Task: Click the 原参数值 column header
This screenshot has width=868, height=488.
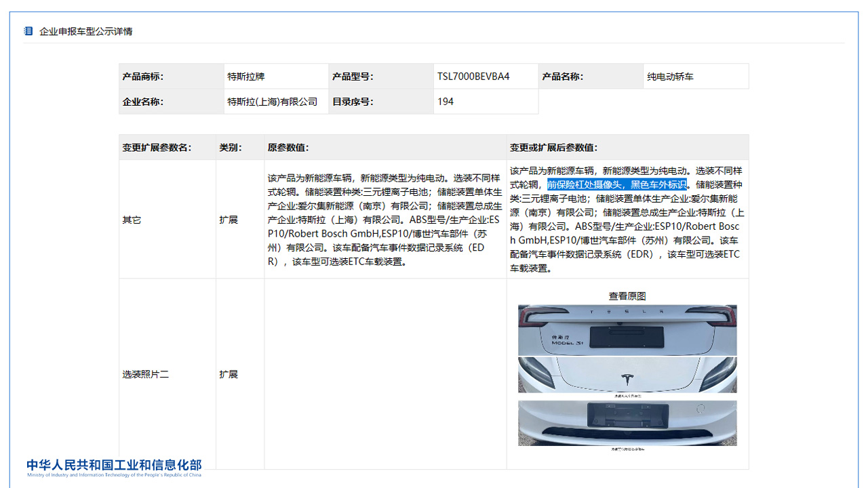Action: 385,147
